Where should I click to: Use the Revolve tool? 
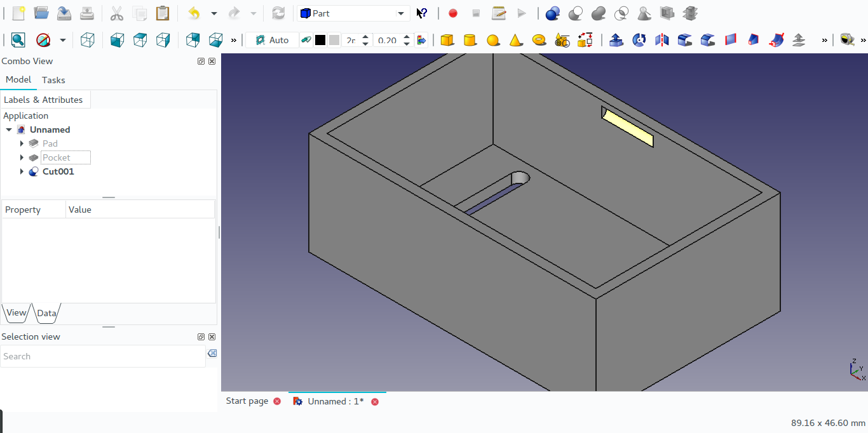click(x=639, y=40)
